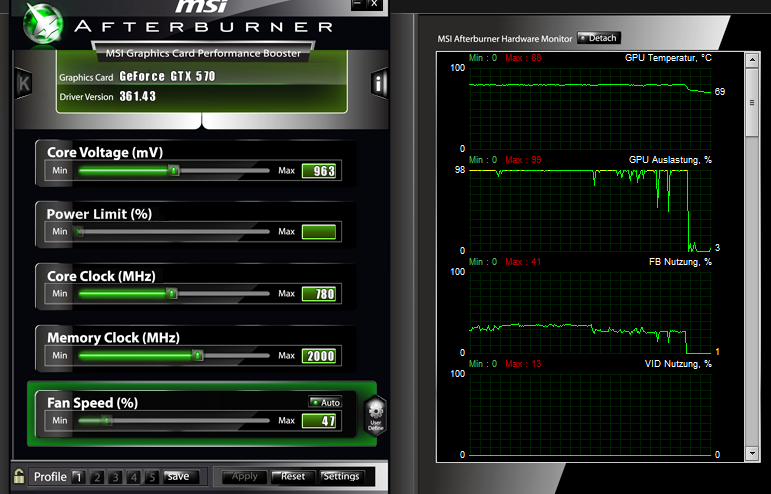Viewport: 771px width, 494px height.
Task: Select profile slot 3
Action: pyautogui.click(x=116, y=477)
